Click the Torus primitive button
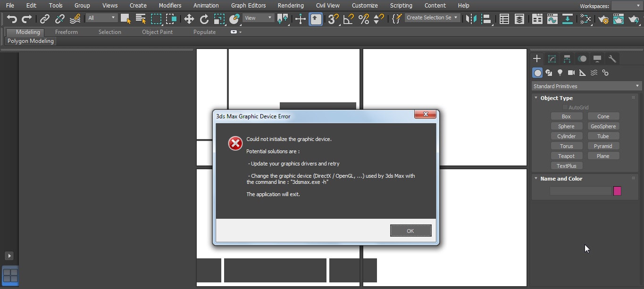The image size is (644, 289). pyautogui.click(x=566, y=146)
